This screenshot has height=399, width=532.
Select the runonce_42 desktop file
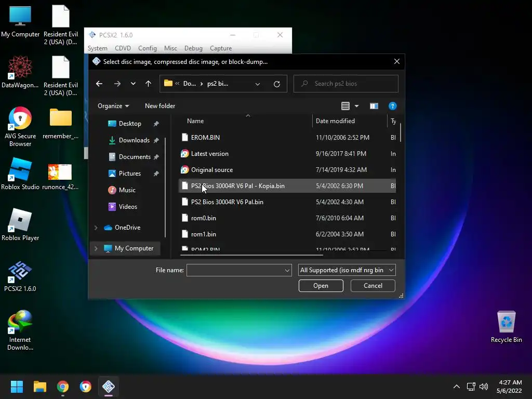coord(60,177)
